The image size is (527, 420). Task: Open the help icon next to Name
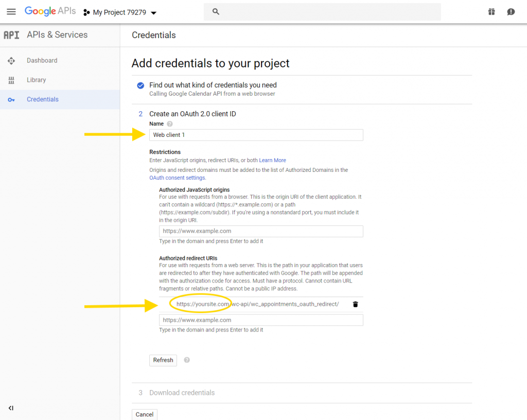[x=170, y=124]
